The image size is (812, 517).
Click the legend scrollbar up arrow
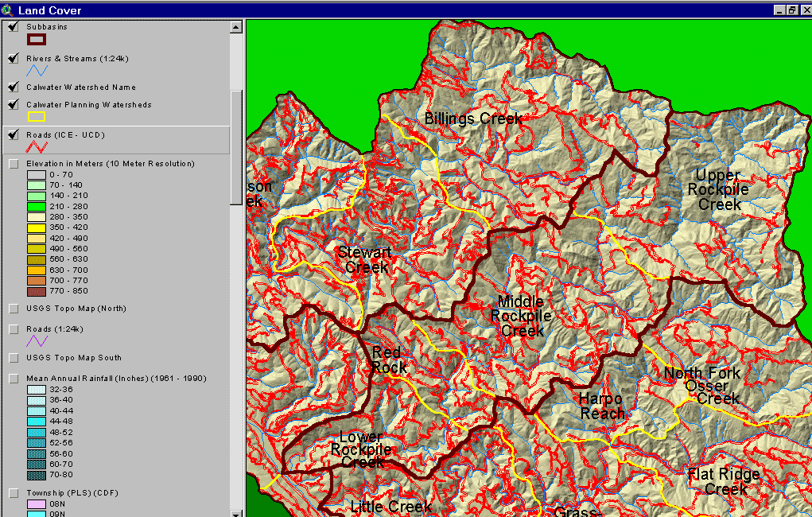[236, 27]
